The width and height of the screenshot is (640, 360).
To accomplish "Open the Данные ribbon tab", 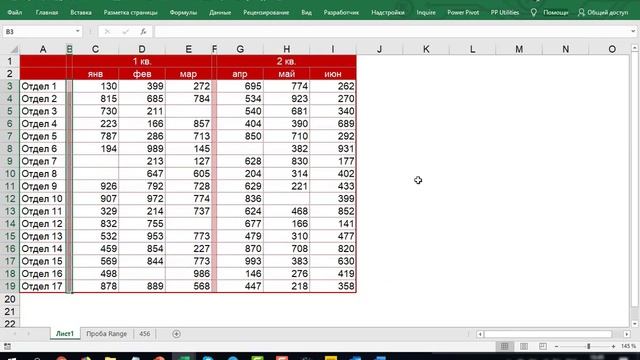I will pyautogui.click(x=220, y=12).
